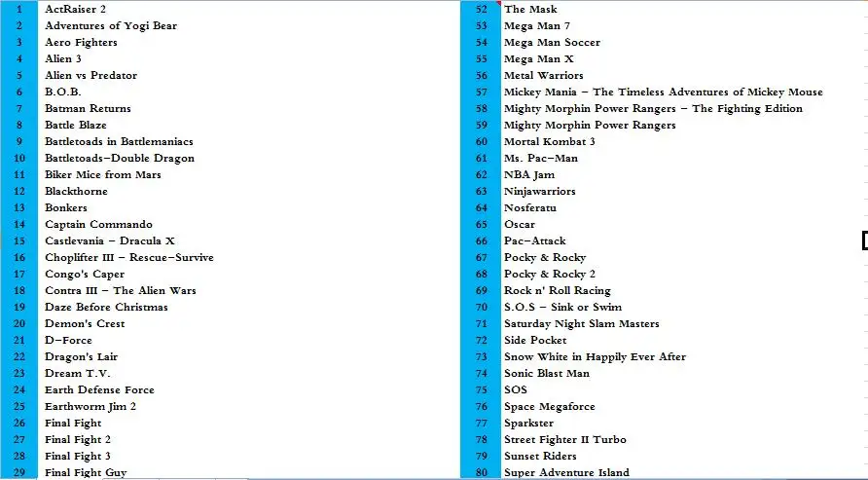Click the 'Battle Blaze' cell
The height and width of the screenshot is (480, 868).
tap(75, 126)
